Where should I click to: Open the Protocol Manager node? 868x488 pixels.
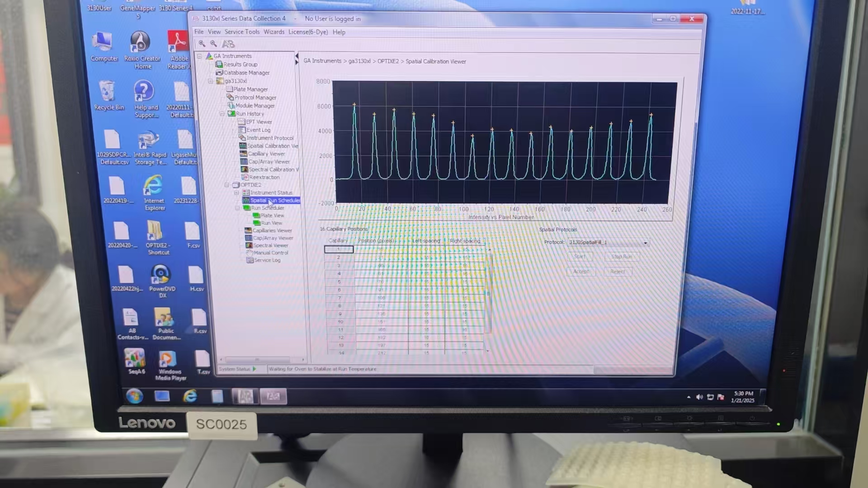(x=255, y=97)
